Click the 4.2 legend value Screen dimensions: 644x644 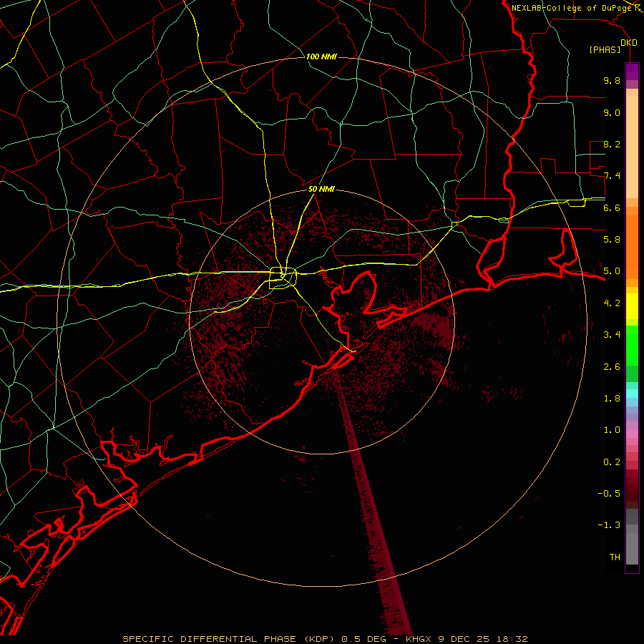612,303
